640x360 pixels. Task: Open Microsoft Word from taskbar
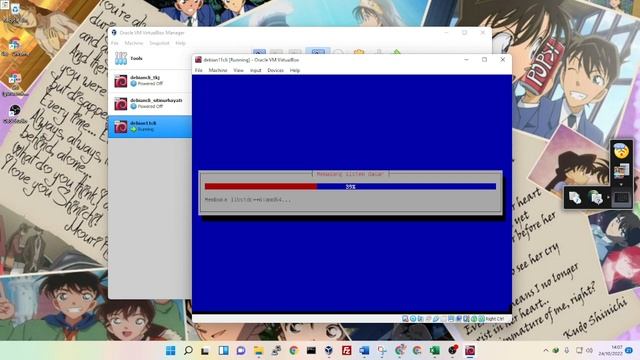(x=364, y=350)
